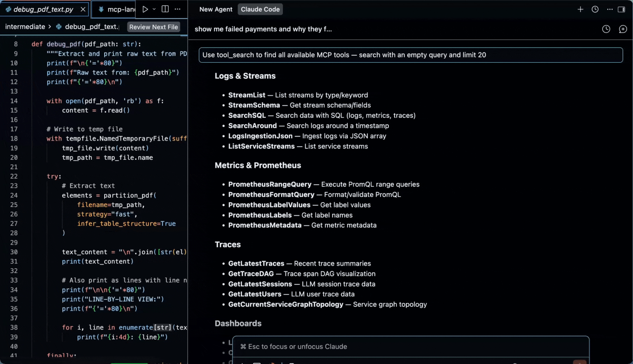Click the try: code line
The width and height of the screenshot is (633, 364).
pos(54,176)
